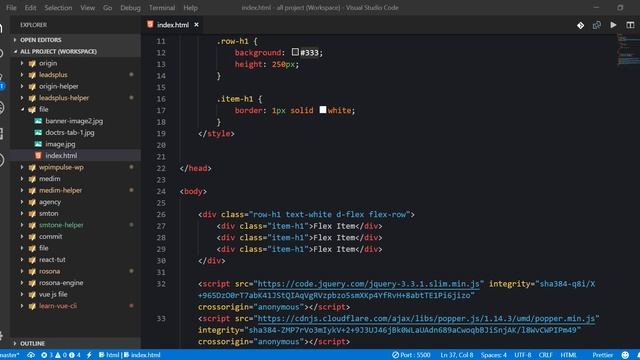Change indentation via Spaces: 4
Viewport: 640px width, 360px height.
tap(493, 355)
